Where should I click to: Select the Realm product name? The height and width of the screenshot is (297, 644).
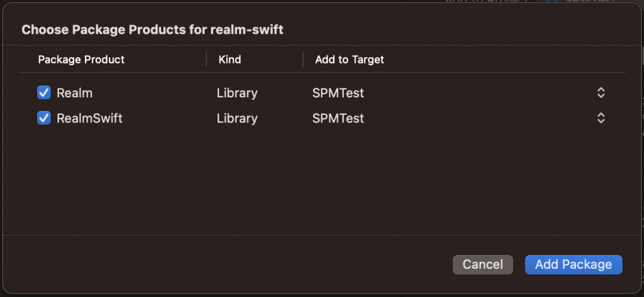click(x=75, y=93)
